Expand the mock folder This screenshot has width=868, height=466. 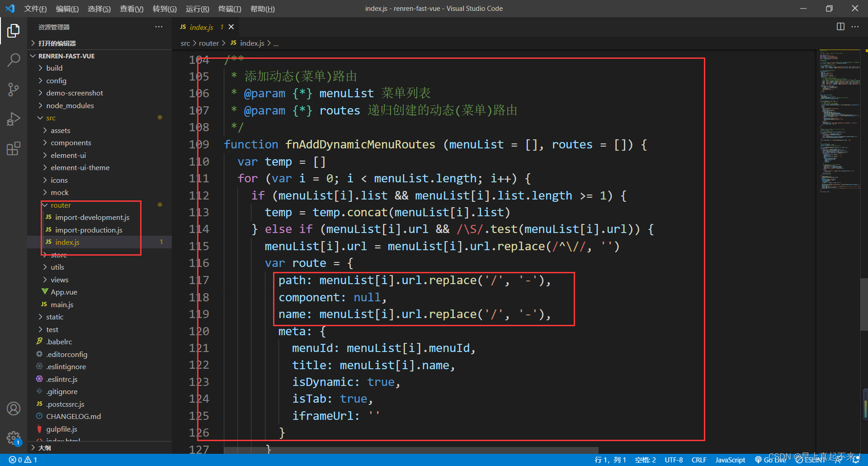click(x=60, y=192)
